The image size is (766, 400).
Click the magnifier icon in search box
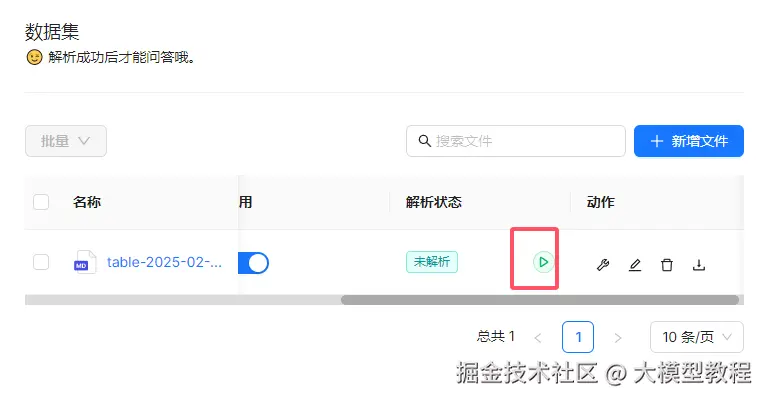[x=424, y=141]
